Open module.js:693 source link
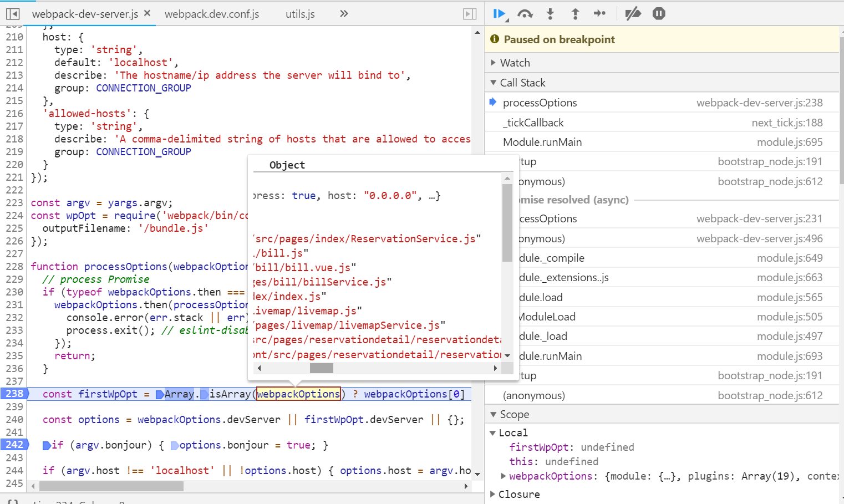Image resolution: width=844 pixels, height=504 pixels. click(790, 356)
